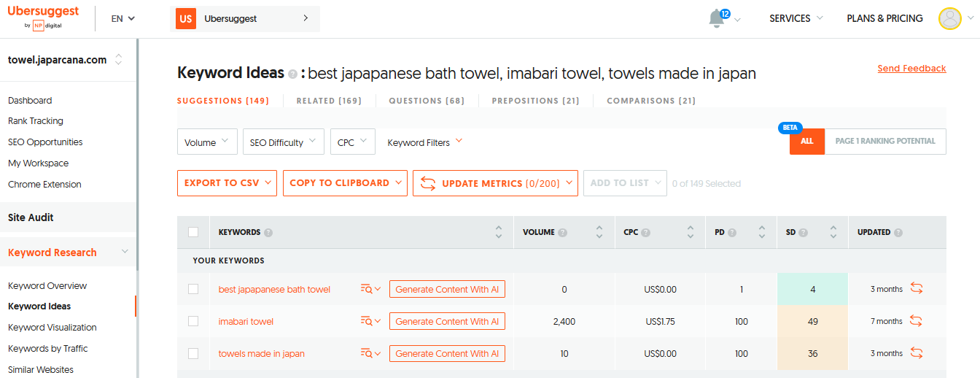Open search filter icon for best japapanese bath towel
The width and height of the screenshot is (980, 378).
coord(370,289)
